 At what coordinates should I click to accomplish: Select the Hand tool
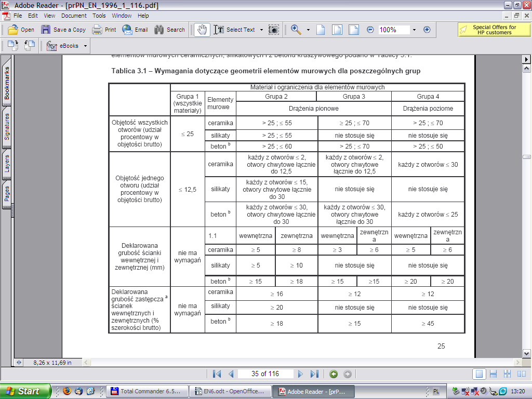202,30
